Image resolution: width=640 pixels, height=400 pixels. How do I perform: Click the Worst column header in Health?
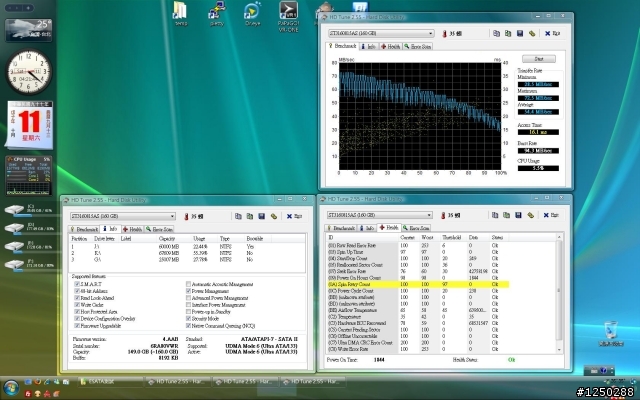[427, 238]
